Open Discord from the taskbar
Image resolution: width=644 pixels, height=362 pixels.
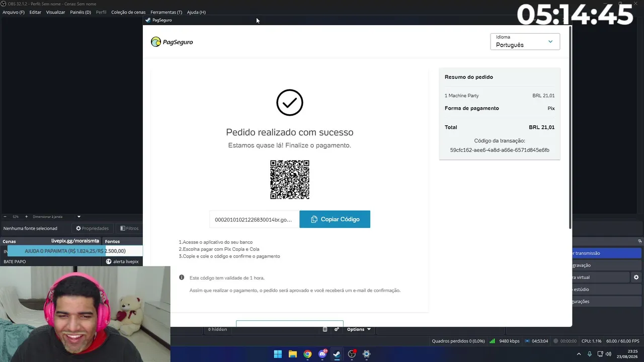(323, 354)
